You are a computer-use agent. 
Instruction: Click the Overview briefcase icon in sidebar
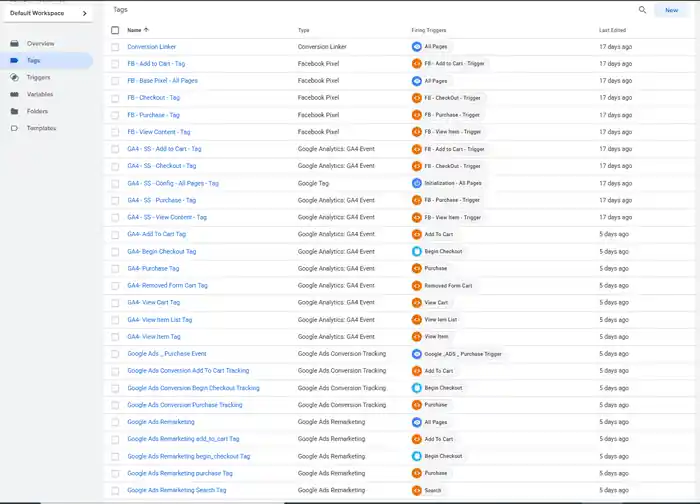coord(14,43)
